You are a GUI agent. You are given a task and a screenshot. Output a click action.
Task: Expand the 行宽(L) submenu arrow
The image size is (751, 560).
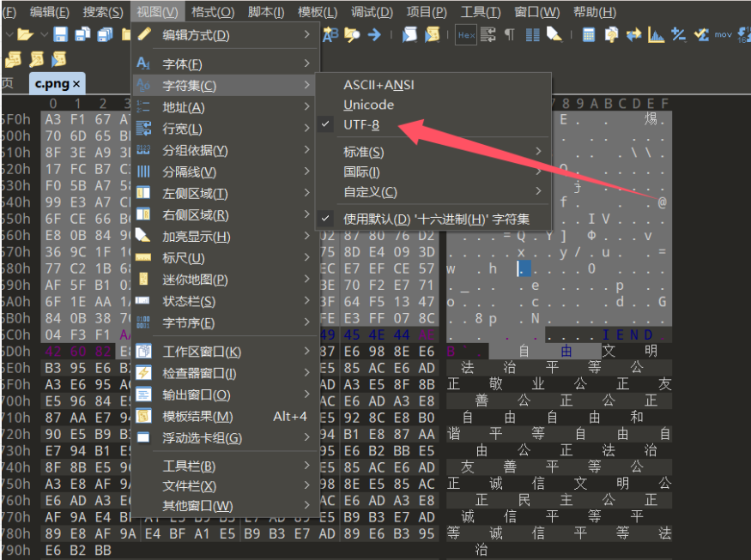[x=307, y=129]
